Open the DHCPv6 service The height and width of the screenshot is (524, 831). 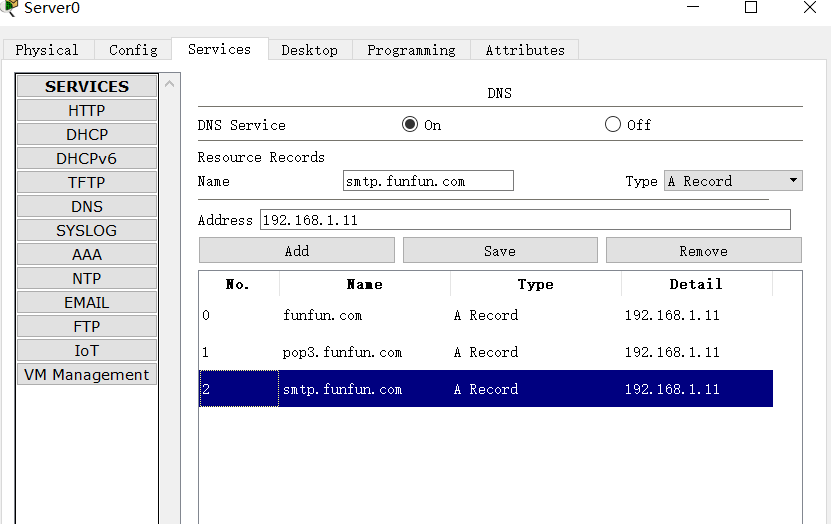click(87, 158)
